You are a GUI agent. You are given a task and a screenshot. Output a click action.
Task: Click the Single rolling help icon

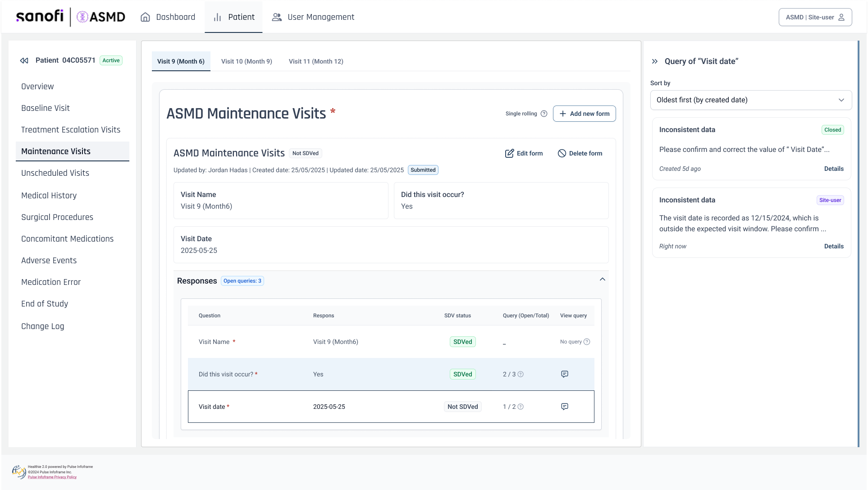point(544,114)
